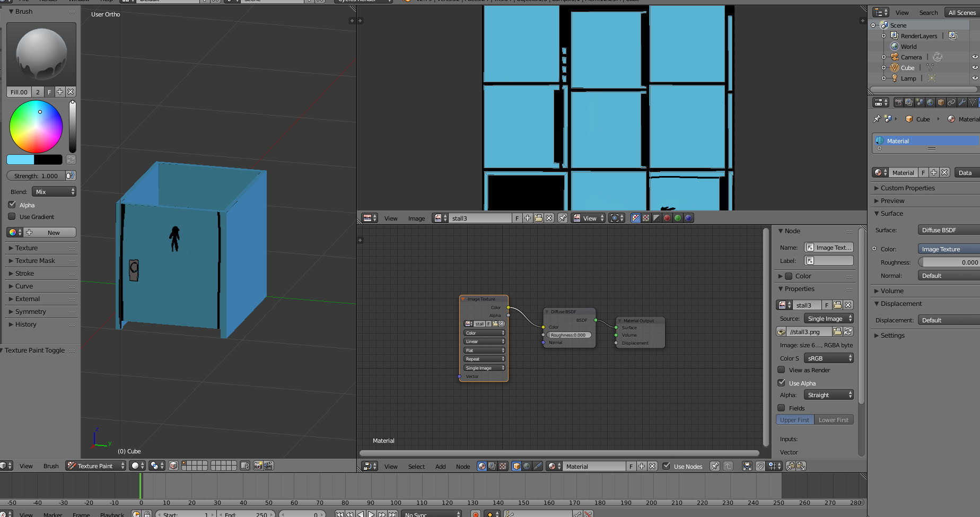Show only the green channel in image editor
Screen dimensions: 980x517
[678, 218]
